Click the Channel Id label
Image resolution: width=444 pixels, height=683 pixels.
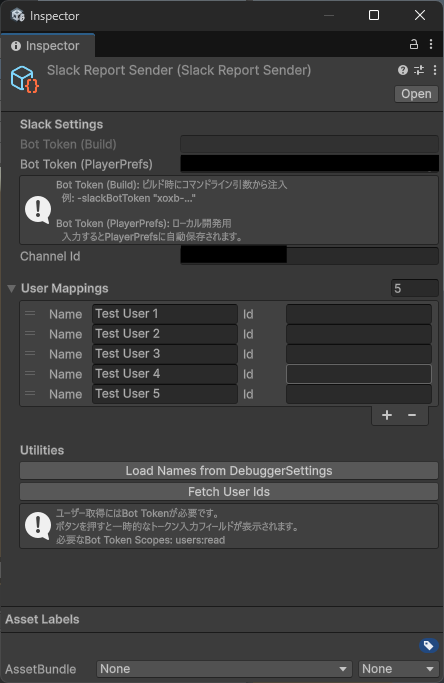tap(50, 257)
